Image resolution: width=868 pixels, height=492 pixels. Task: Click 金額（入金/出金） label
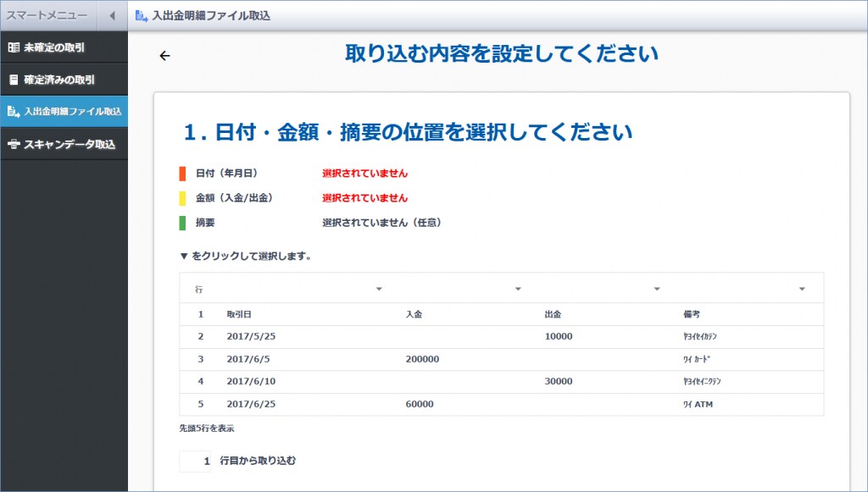point(235,198)
